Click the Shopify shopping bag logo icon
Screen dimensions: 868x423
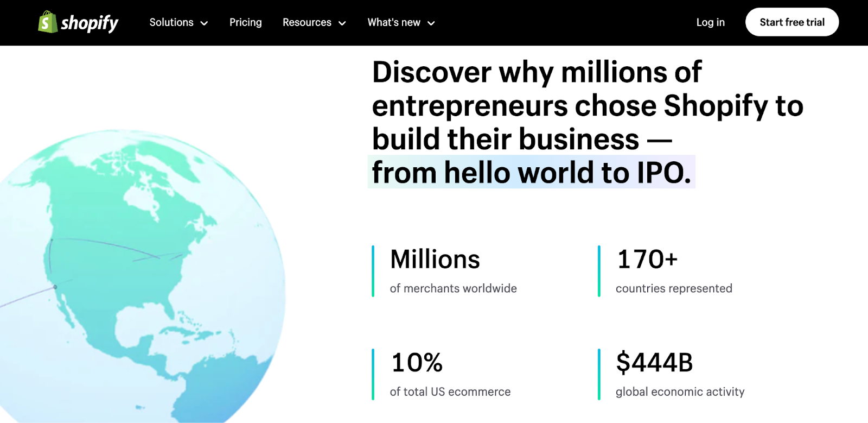(48, 22)
